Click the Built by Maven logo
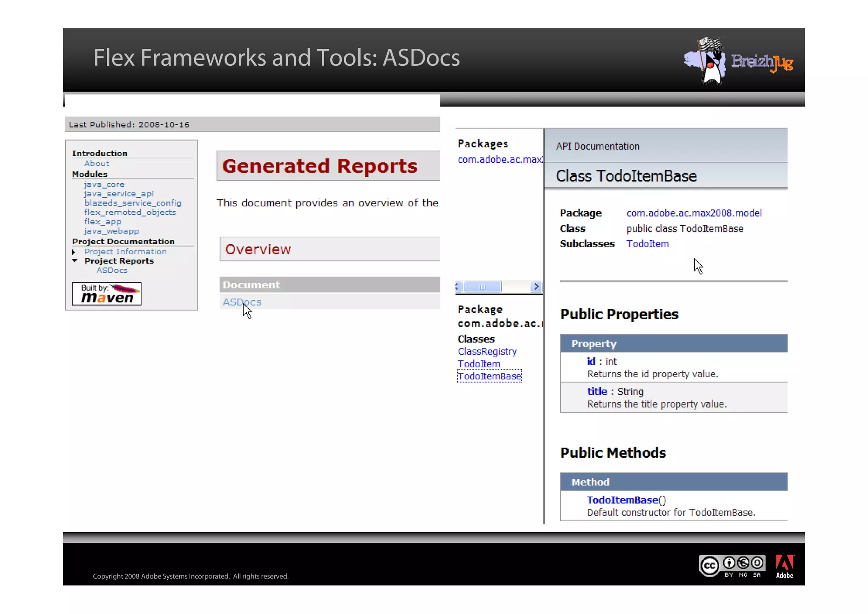 pyautogui.click(x=106, y=294)
